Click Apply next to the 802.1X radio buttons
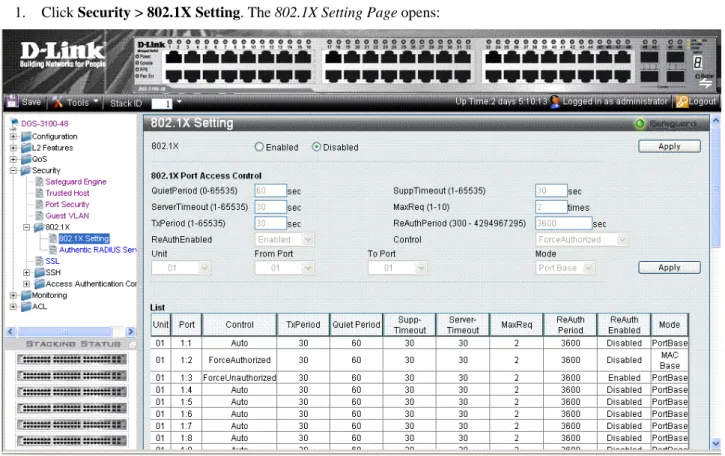This screenshot has height=456, width=725. pyautogui.click(x=669, y=146)
